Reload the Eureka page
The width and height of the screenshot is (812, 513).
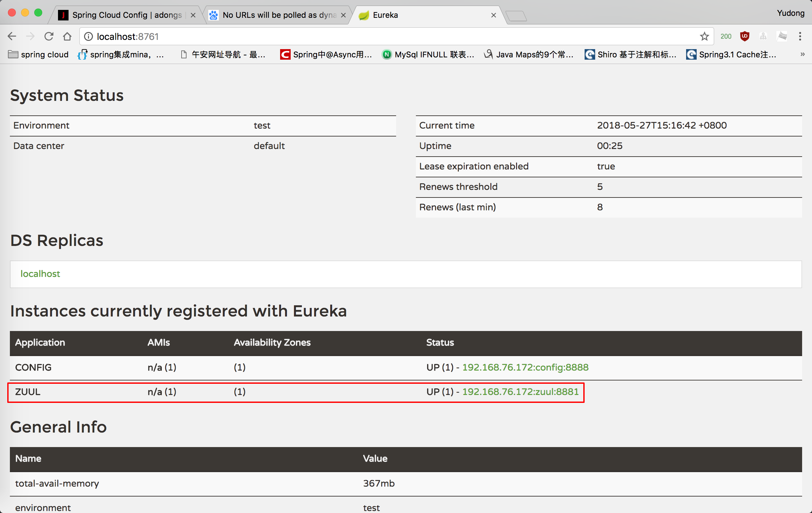(x=49, y=36)
